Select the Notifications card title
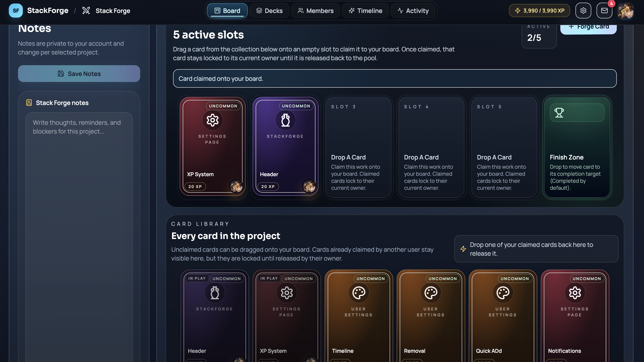This screenshot has height=362, width=644. click(x=564, y=351)
